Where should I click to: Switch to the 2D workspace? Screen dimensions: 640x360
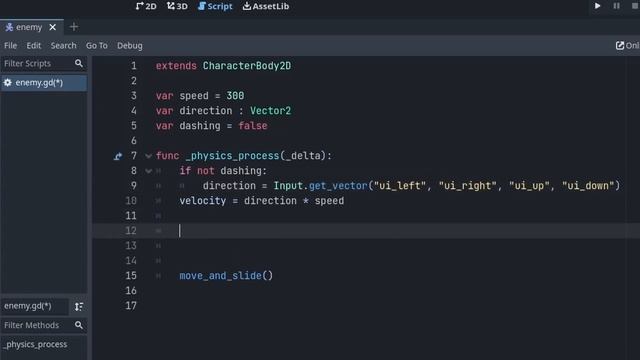coord(146,6)
